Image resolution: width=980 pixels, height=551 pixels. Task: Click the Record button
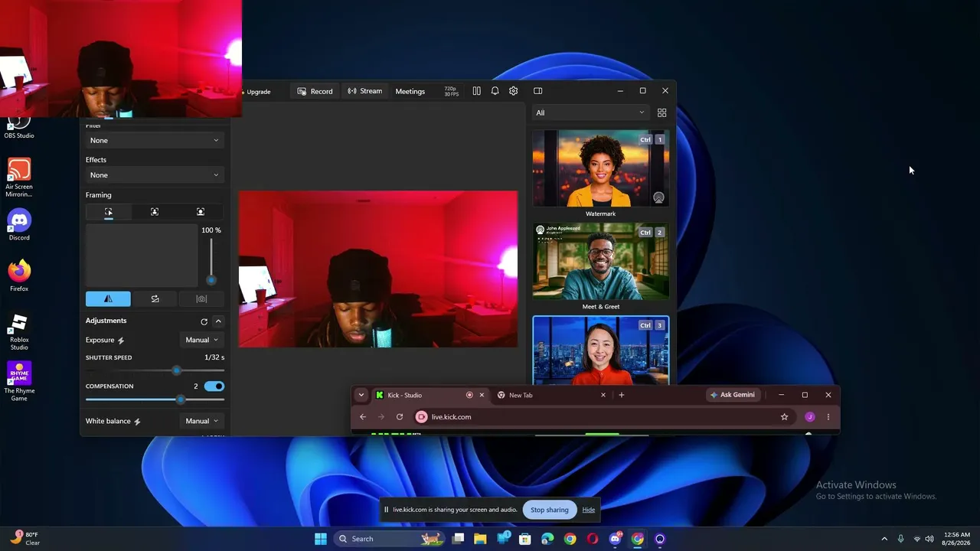pyautogui.click(x=315, y=91)
